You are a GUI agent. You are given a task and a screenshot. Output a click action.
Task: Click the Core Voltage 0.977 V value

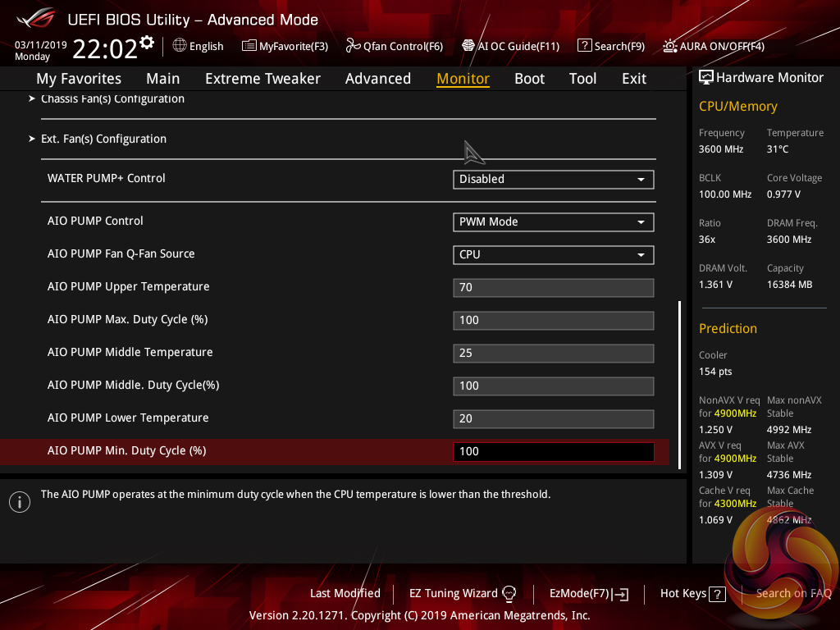click(x=783, y=194)
